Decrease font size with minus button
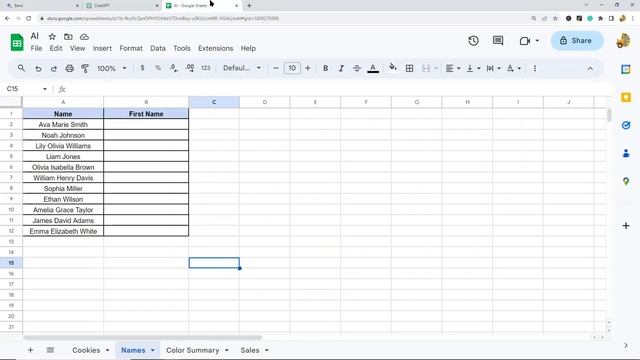This screenshot has height=360, width=640. pos(276,68)
